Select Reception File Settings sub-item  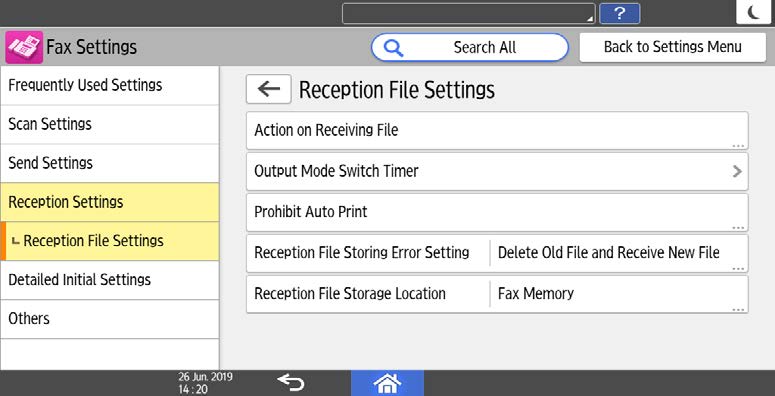[x=110, y=241]
